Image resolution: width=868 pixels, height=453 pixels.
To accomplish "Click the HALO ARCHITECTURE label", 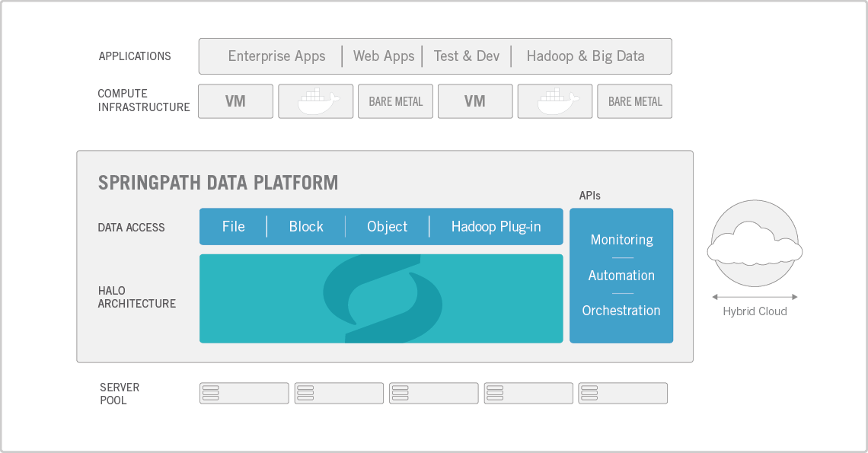I will pyautogui.click(x=137, y=298).
